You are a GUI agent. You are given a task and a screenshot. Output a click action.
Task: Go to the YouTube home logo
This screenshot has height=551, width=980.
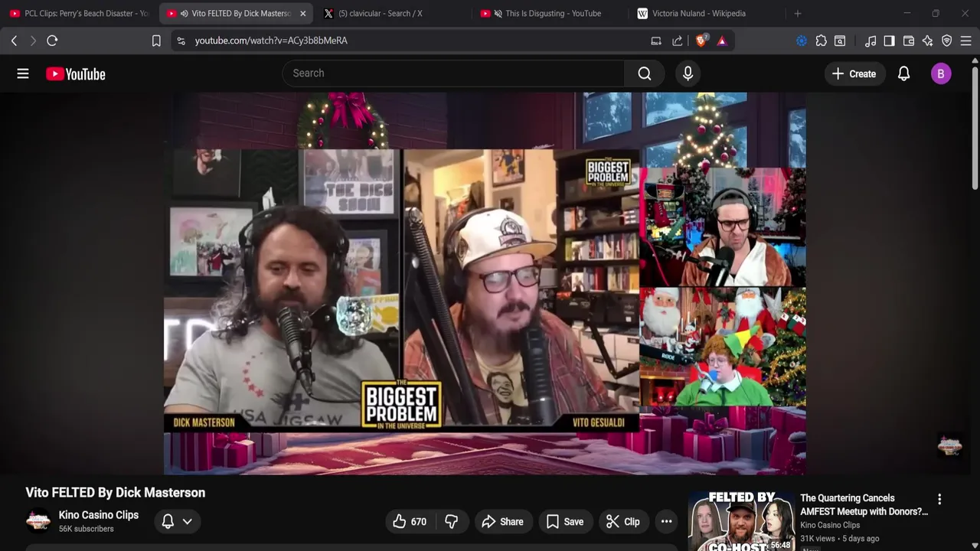point(75,73)
